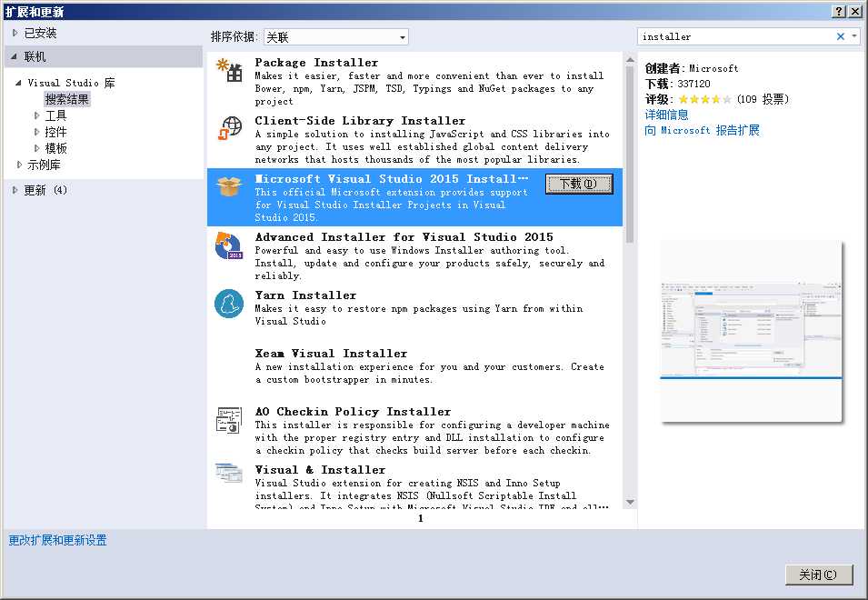Clear the installer search text with X

[841, 36]
